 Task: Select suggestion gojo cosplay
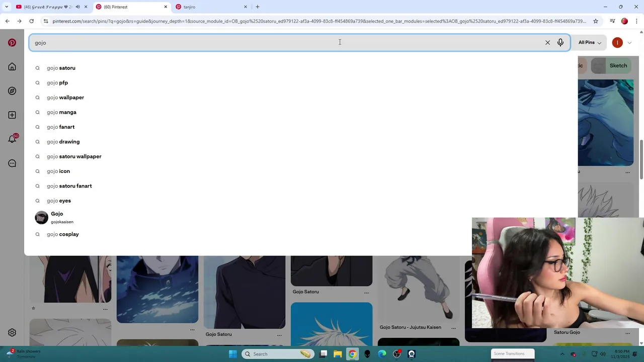tap(63, 234)
